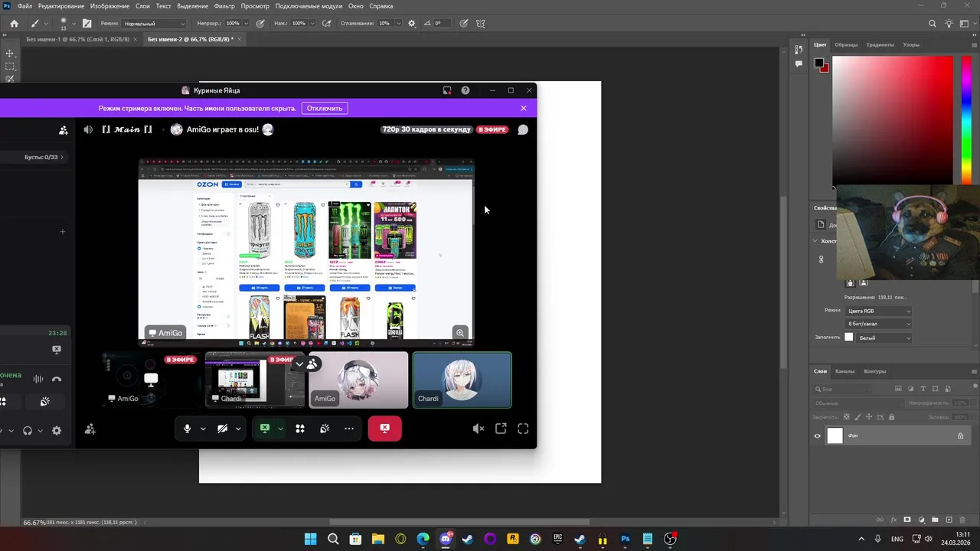This screenshot has width=980, height=551.
Task: Open the blending mode 'Нормальный' dropdown
Action: click(x=153, y=24)
